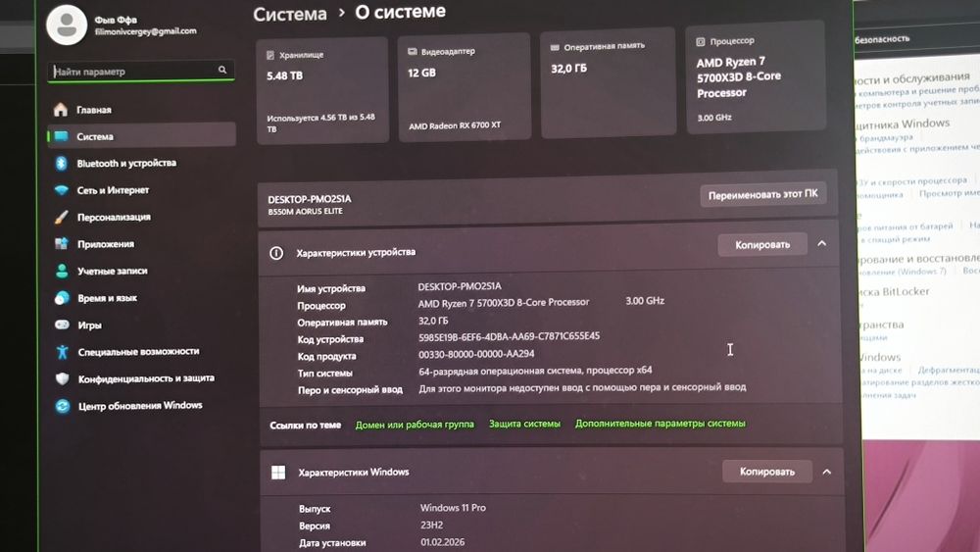Screen dimensions: 980x552
Task: Open Bitlocker entry in background Control Panel
Action: click(893, 292)
